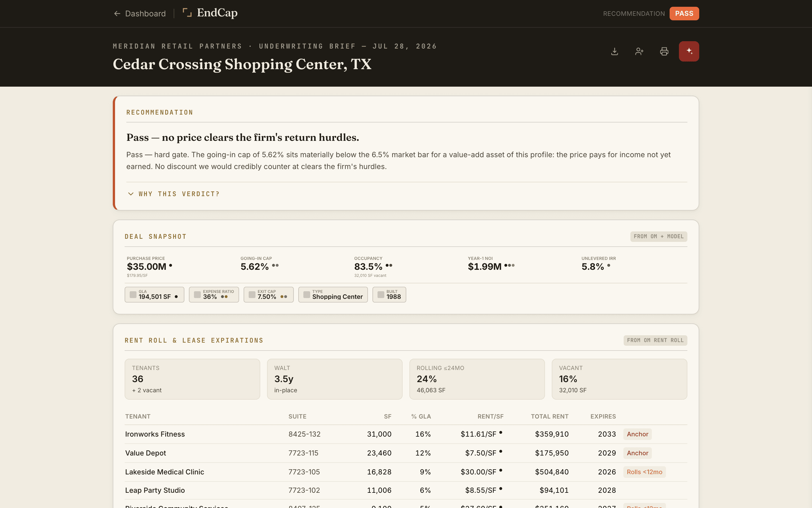
Task: Select the WALT 3.5y summary card
Action: [335, 379]
